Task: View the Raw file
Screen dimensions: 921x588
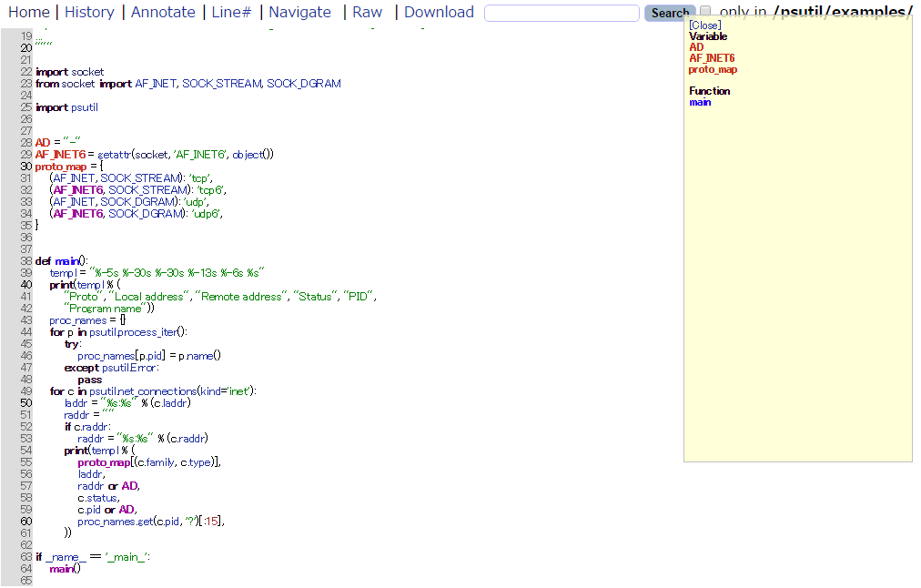Action: [x=368, y=12]
